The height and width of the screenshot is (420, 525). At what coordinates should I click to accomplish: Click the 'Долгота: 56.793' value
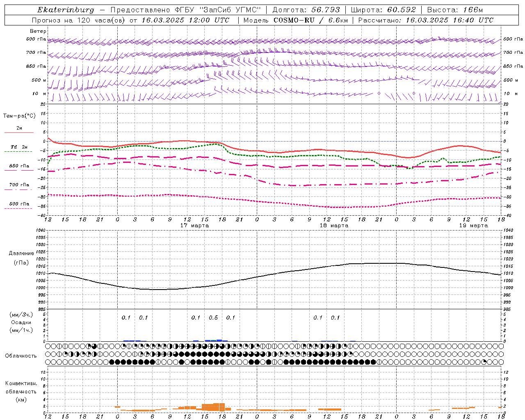point(306,10)
